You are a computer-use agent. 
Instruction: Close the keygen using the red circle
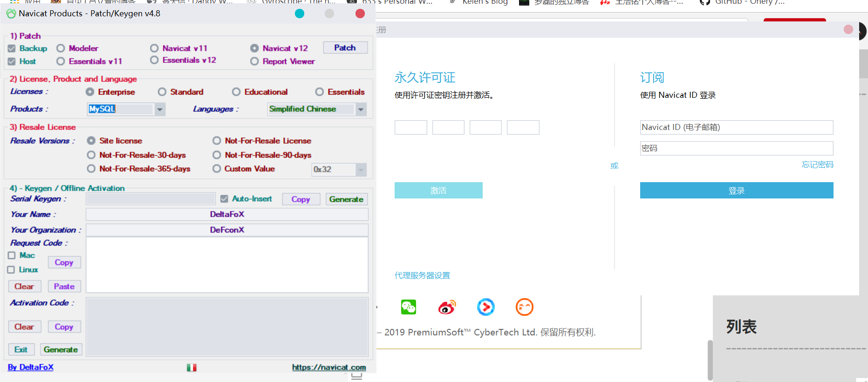pyautogui.click(x=360, y=14)
